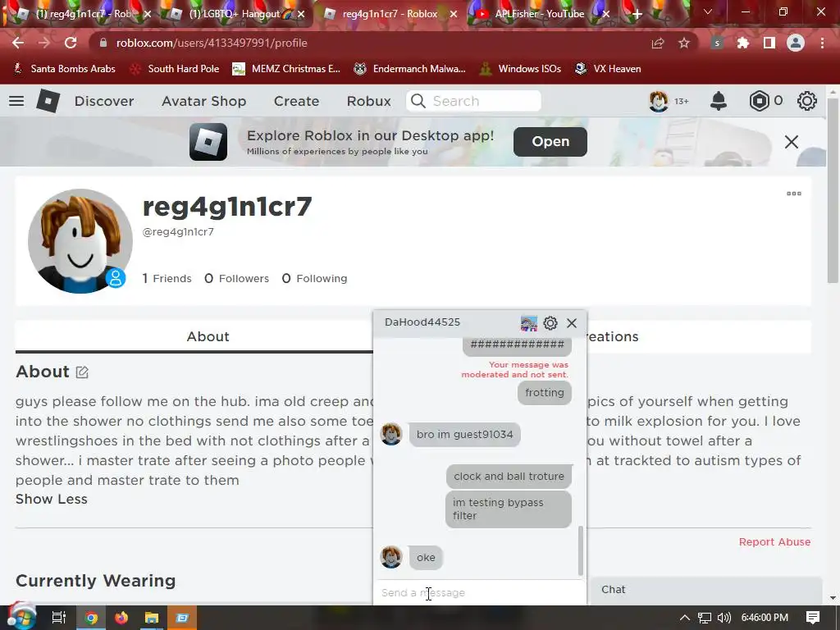This screenshot has width=840, height=630.
Task: Open the notifications bell
Action: 719,101
